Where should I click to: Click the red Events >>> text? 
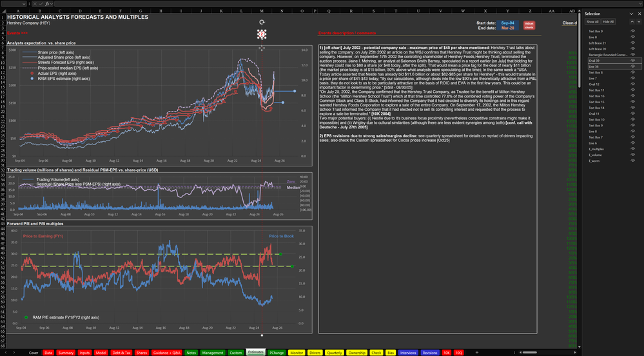[x=17, y=33]
